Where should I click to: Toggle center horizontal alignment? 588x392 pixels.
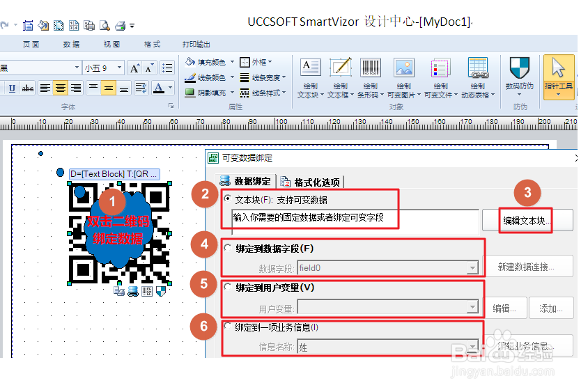point(60,88)
